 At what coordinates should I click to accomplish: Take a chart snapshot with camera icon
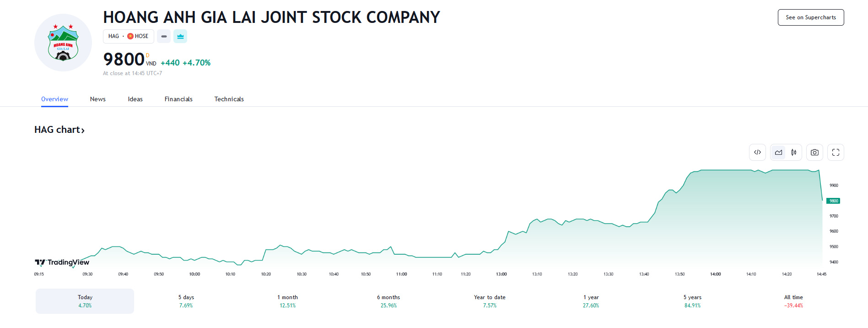pos(814,153)
